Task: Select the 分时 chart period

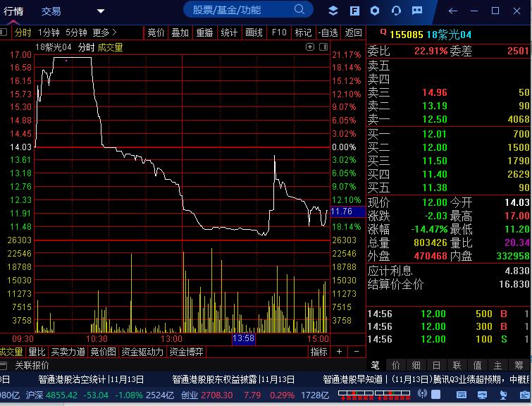Action: pyautogui.click(x=23, y=32)
